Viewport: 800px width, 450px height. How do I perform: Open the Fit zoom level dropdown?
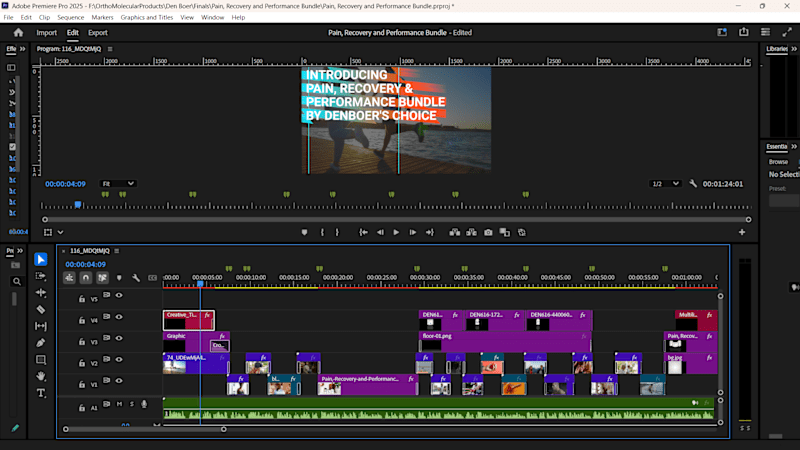(118, 184)
